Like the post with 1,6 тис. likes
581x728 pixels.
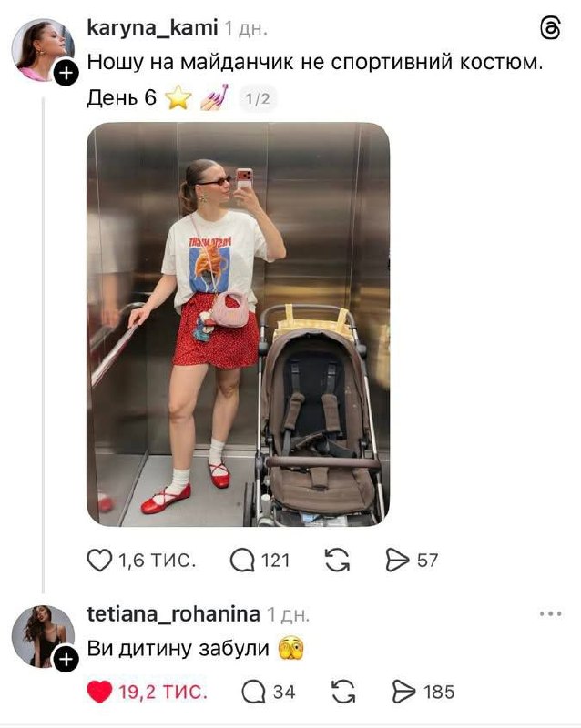tap(99, 560)
